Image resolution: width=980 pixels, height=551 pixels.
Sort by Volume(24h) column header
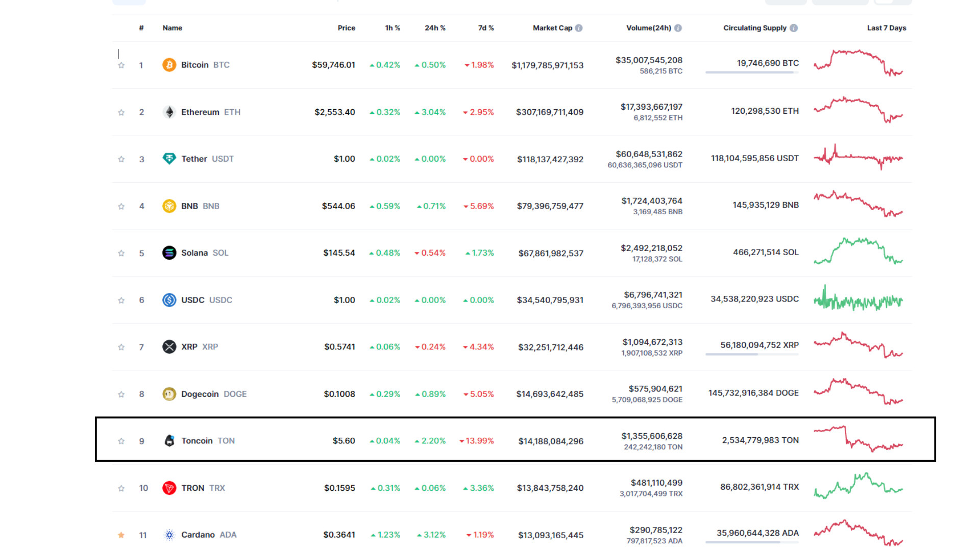pyautogui.click(x=648, y=28)
